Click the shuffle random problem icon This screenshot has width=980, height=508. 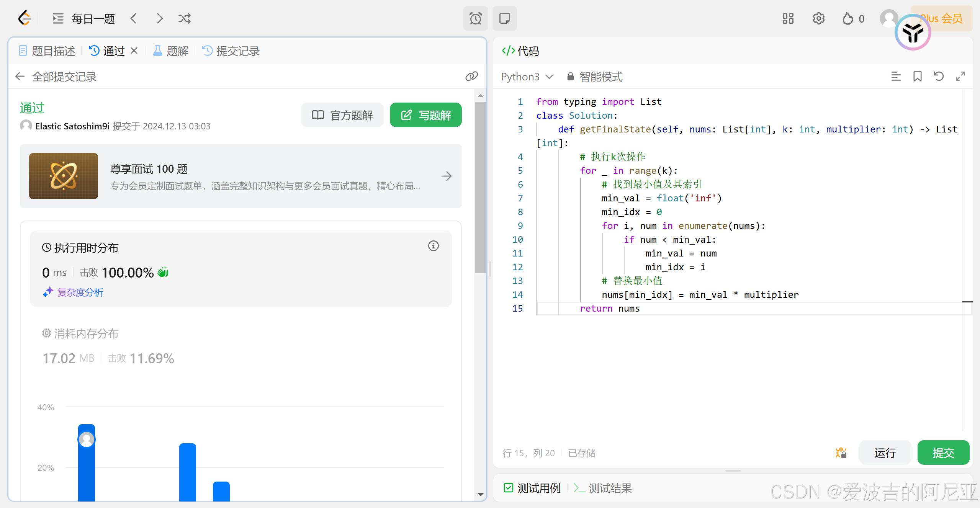(184, 18)
